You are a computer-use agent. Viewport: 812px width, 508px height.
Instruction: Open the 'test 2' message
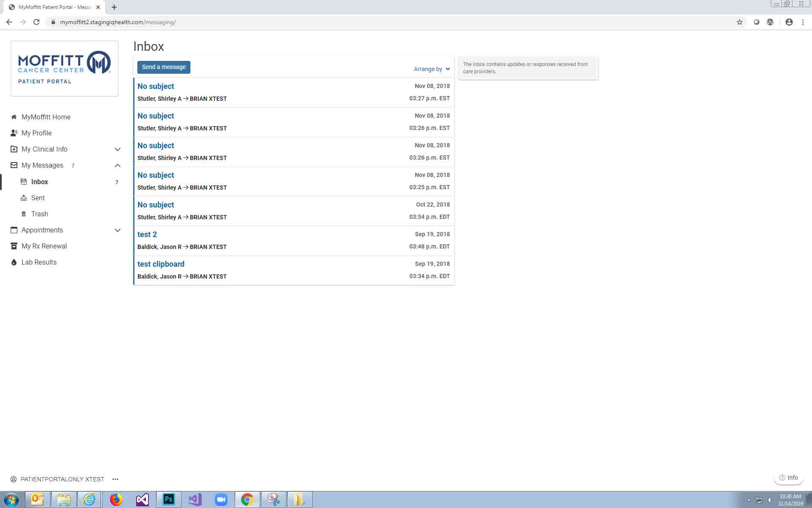pos(147,235)
